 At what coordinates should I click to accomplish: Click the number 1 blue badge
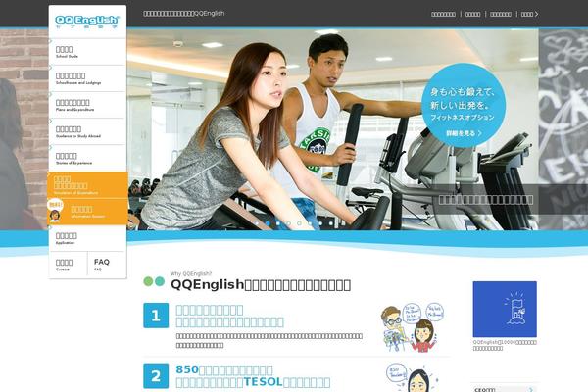[x=156, y=316]
